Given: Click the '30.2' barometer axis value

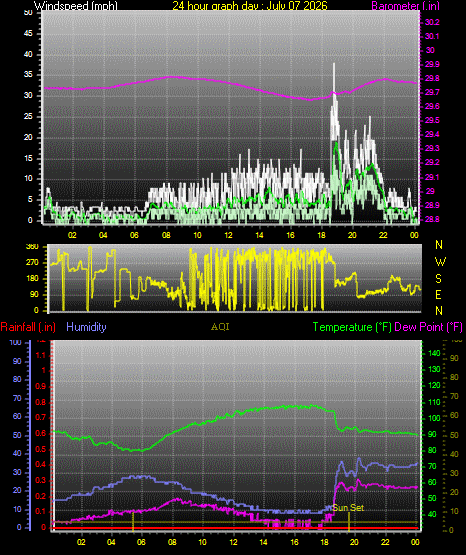Looking at the screenshot, I should coord(432,22).
